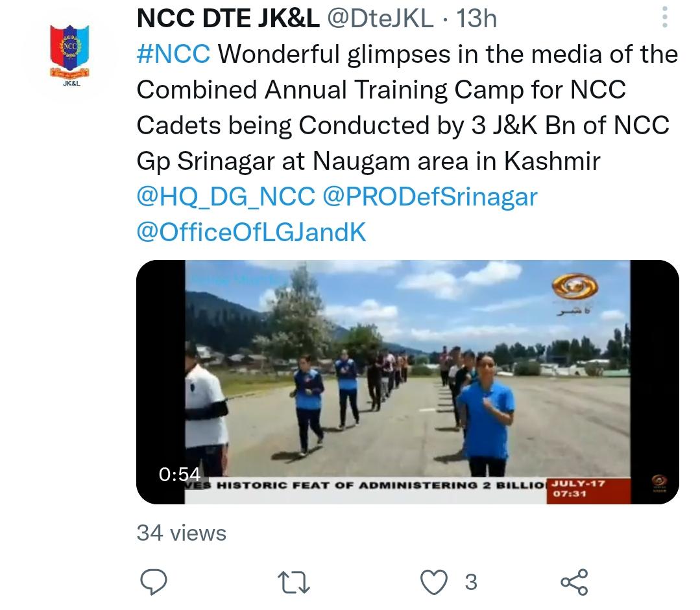Open the reply comment bubble icon
The image size is (700, 610).
click(154, 582)
